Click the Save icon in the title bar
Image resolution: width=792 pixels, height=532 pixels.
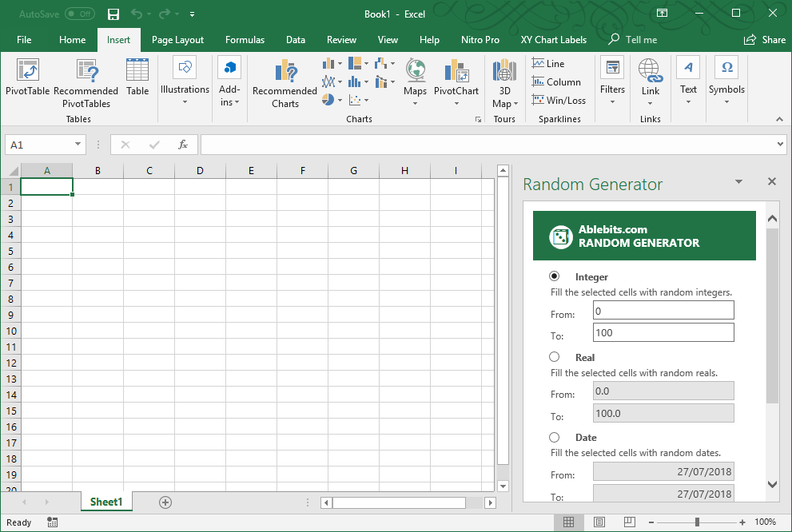coord(113,14)
